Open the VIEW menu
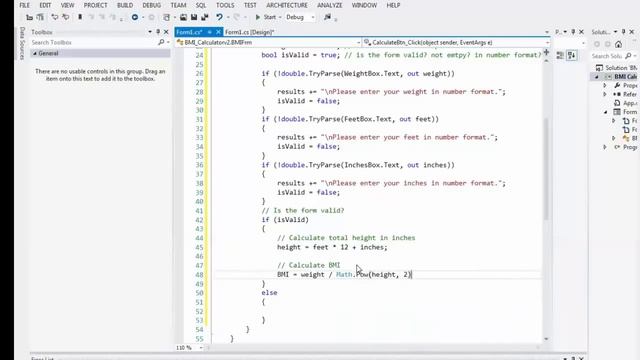The height and width of the screenshot is (360, 640). coord(67,5)
